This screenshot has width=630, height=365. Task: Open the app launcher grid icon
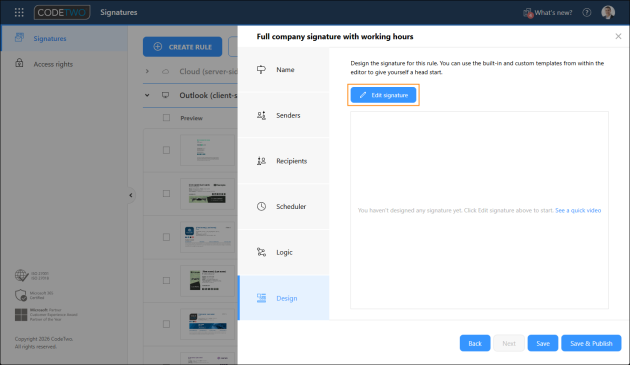coord(19,12)
